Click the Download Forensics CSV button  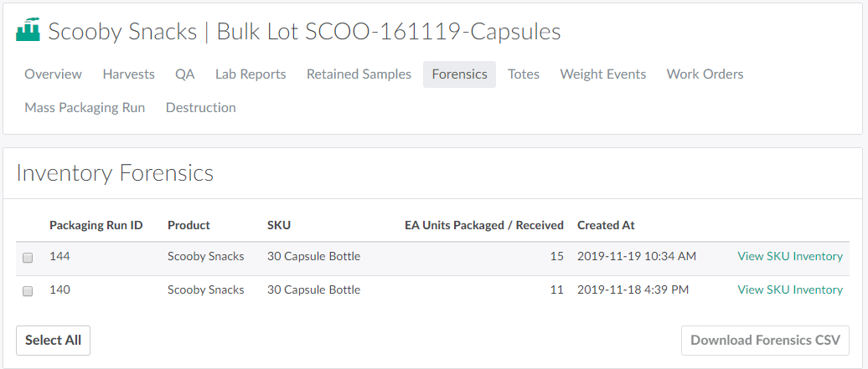765,341
